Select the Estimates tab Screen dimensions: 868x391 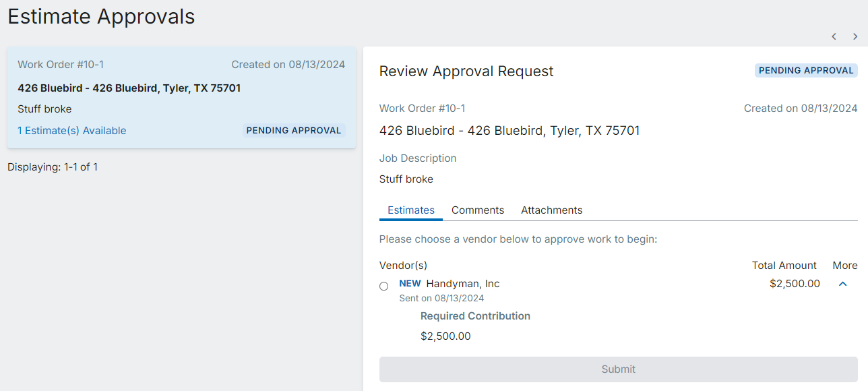coord(411,210)
